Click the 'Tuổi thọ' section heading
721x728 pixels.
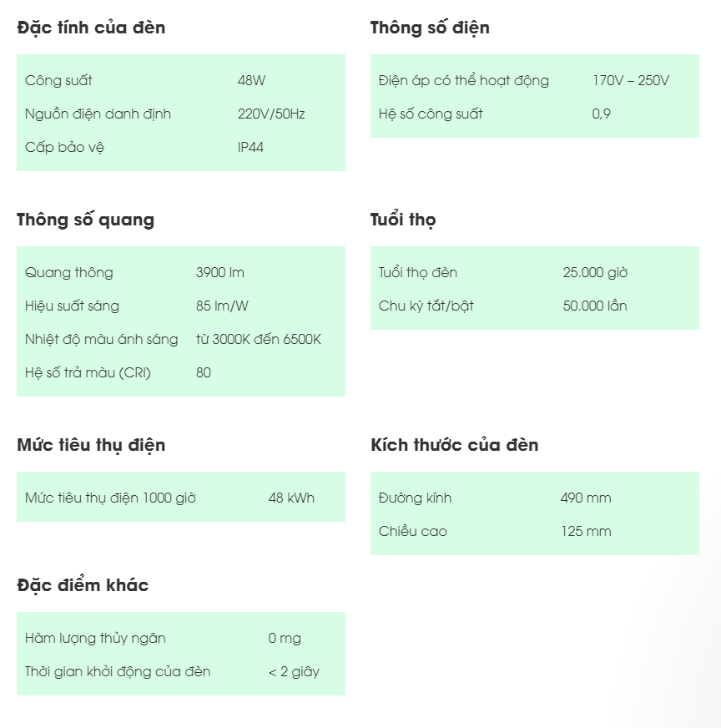[403, 220]
